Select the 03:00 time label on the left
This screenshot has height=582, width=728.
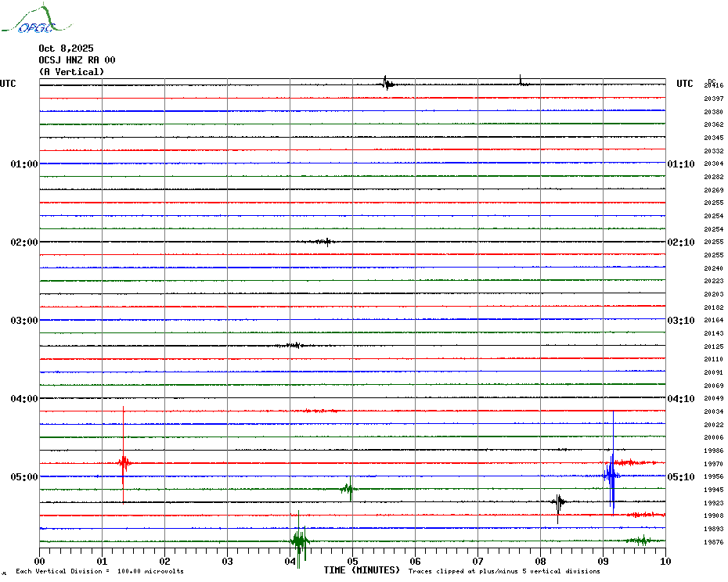click(24, 321)
